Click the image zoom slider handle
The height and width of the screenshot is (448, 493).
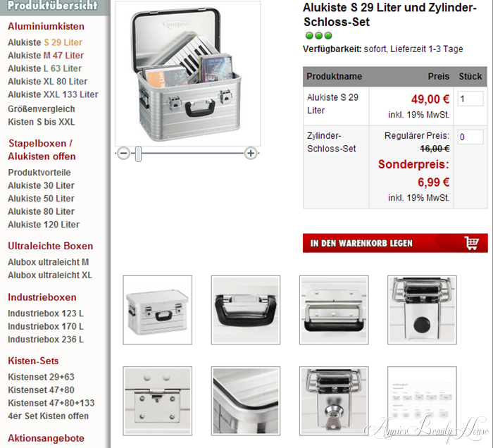(x=138, y=154)
